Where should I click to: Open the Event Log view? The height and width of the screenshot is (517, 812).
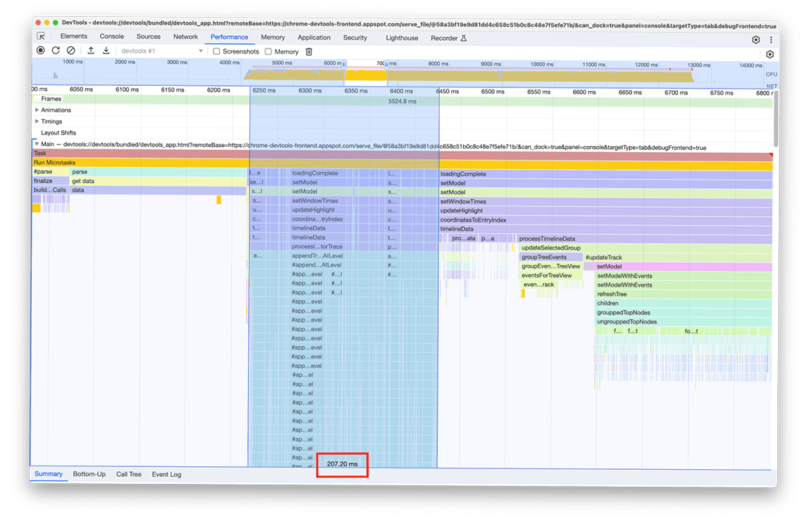[x=166, y=474]
